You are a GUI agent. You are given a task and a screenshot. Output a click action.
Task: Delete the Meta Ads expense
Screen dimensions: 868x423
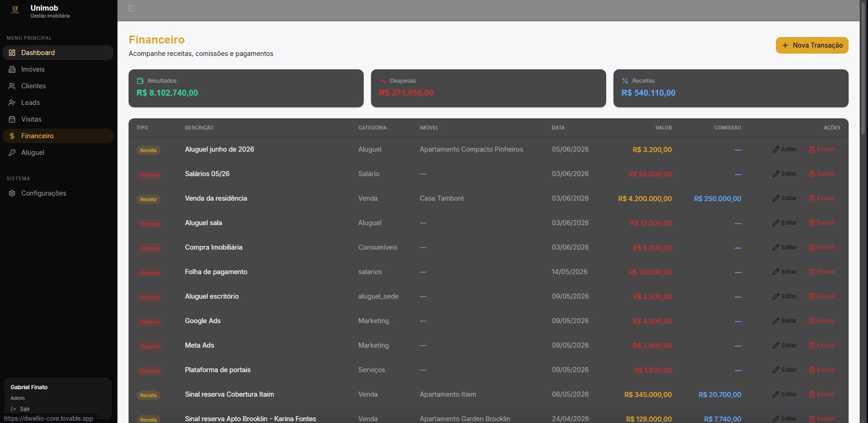[822, 345]
